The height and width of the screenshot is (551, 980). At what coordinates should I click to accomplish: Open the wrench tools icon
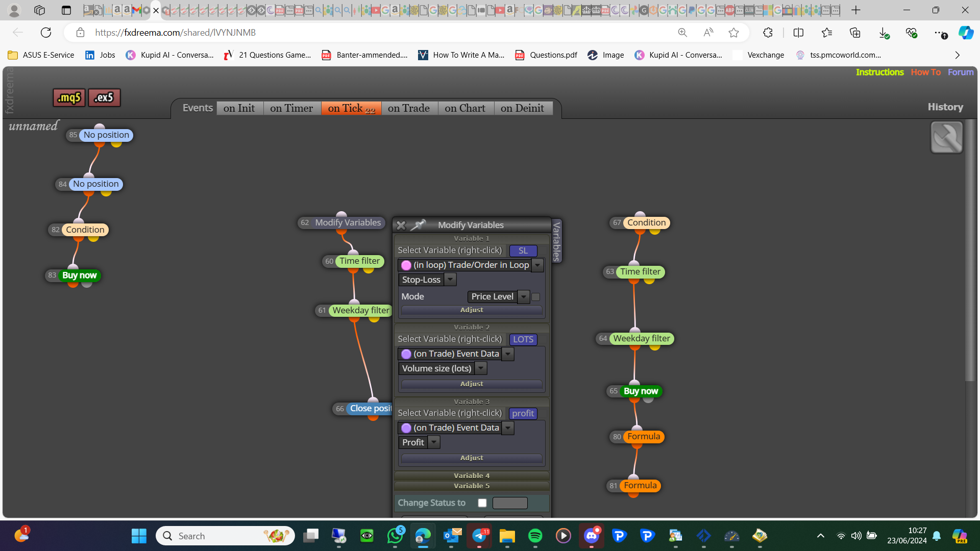click(946, 137)
